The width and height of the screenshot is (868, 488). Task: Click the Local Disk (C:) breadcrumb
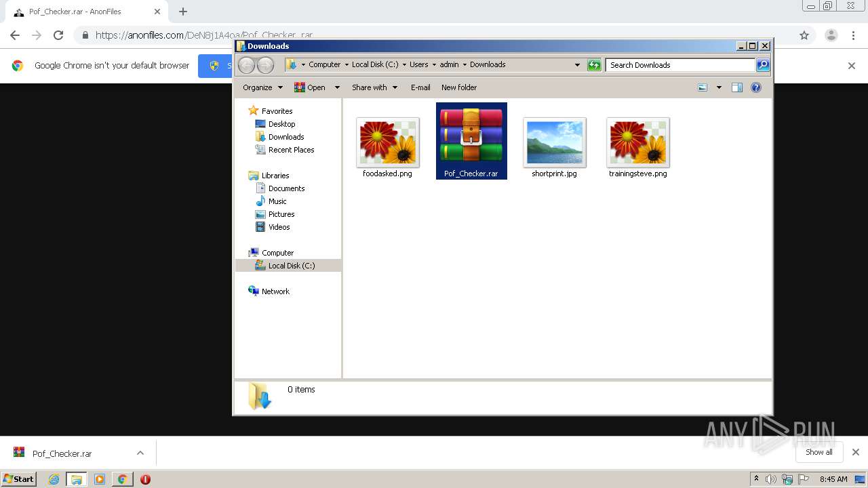tap(375, 65)
